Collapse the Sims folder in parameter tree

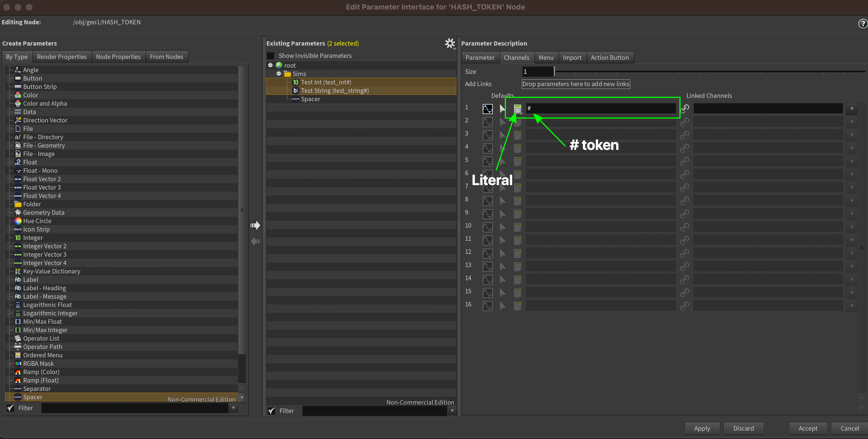click(279, 74)
